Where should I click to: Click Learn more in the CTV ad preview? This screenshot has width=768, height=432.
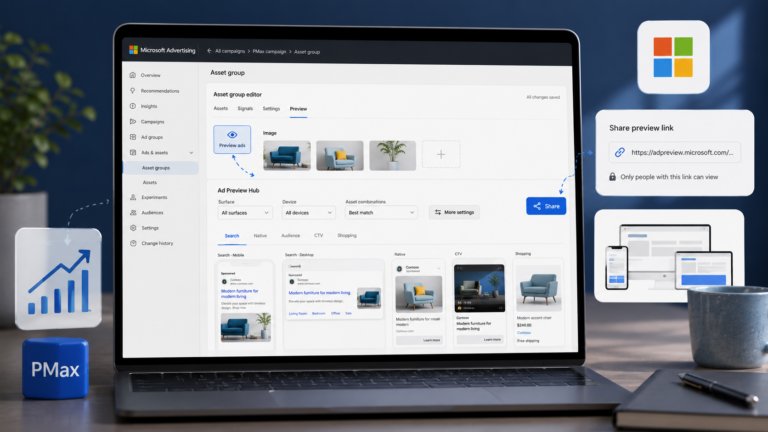click(479, 339)
